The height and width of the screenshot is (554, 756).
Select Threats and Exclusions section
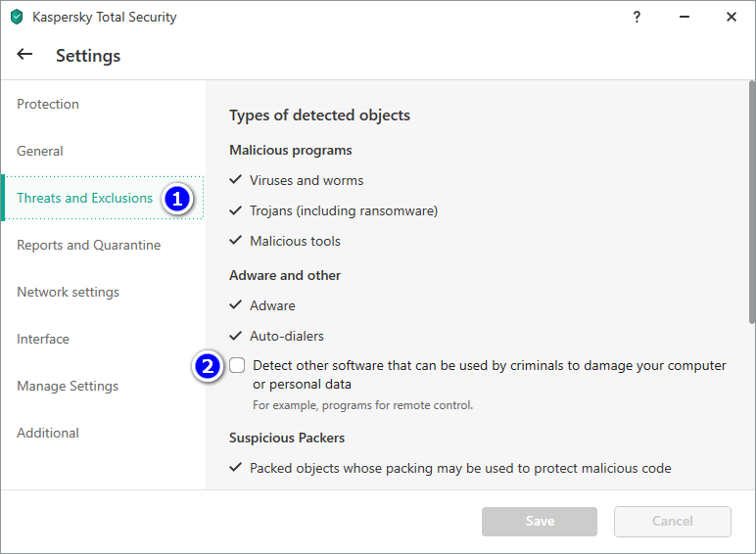[85, 198]
